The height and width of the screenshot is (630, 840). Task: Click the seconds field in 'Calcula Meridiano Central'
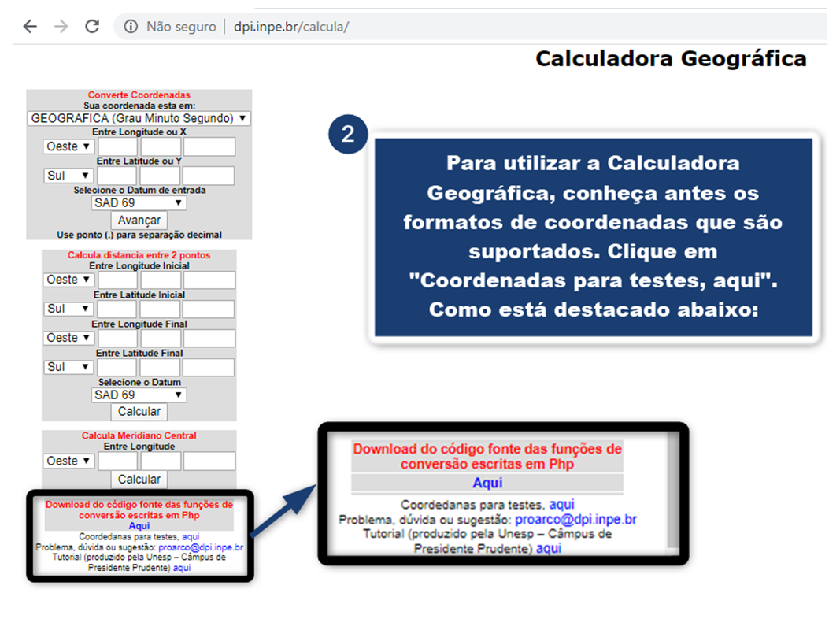(209, 461)
